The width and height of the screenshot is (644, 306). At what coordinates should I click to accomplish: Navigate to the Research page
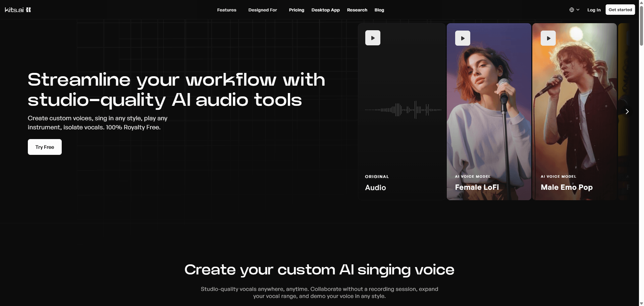[x=357, y=10]
